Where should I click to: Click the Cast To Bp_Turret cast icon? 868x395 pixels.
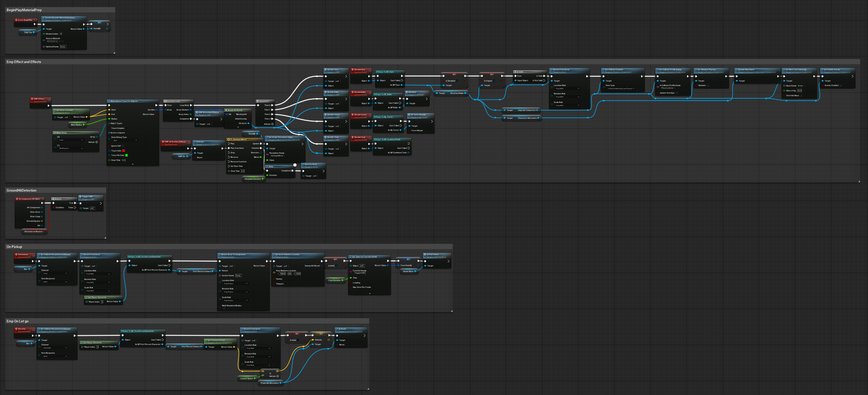click(x=375, y=117)
